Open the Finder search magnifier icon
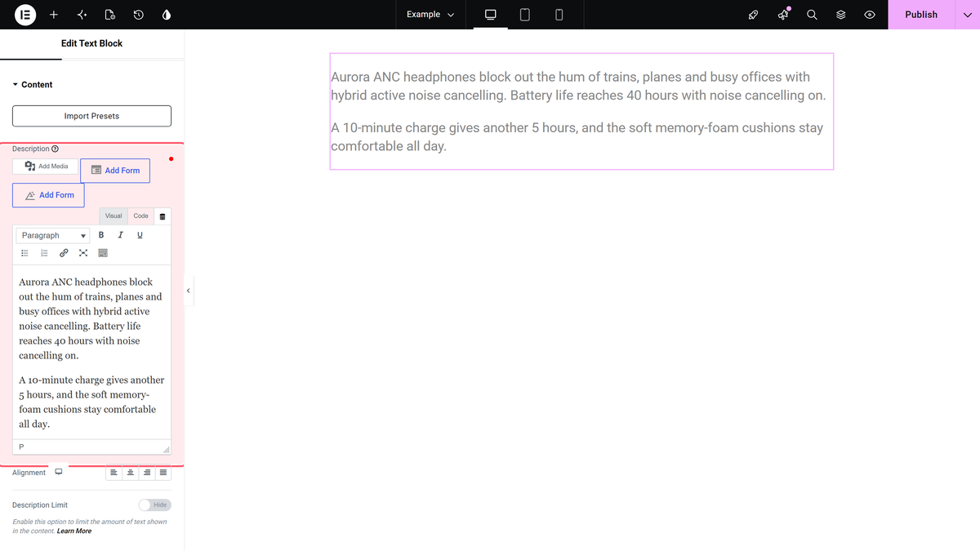Image resolution: width=980 pixels, height=551 pixels. 812,15
